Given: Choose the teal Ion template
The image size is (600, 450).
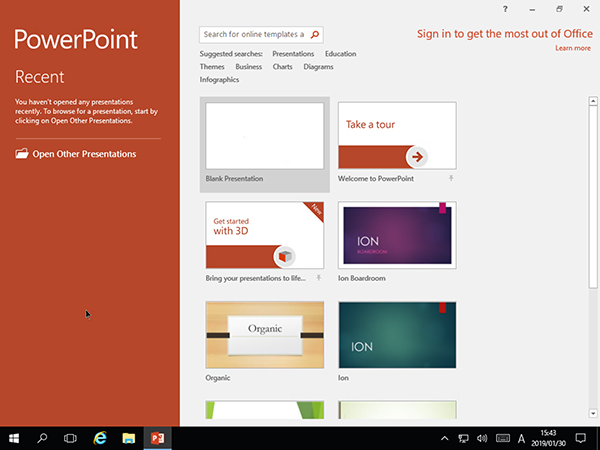Looking at the screenshot, I should [x=397, y=335].
